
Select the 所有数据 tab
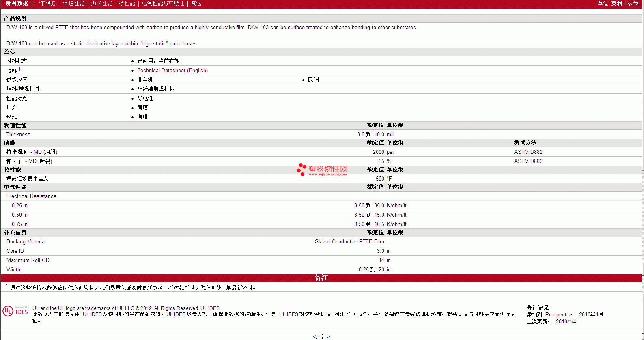point(17,4)
